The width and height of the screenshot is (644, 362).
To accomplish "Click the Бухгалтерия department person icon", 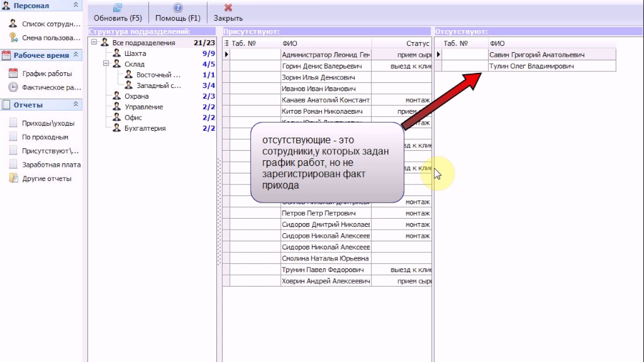I will 117,128.
